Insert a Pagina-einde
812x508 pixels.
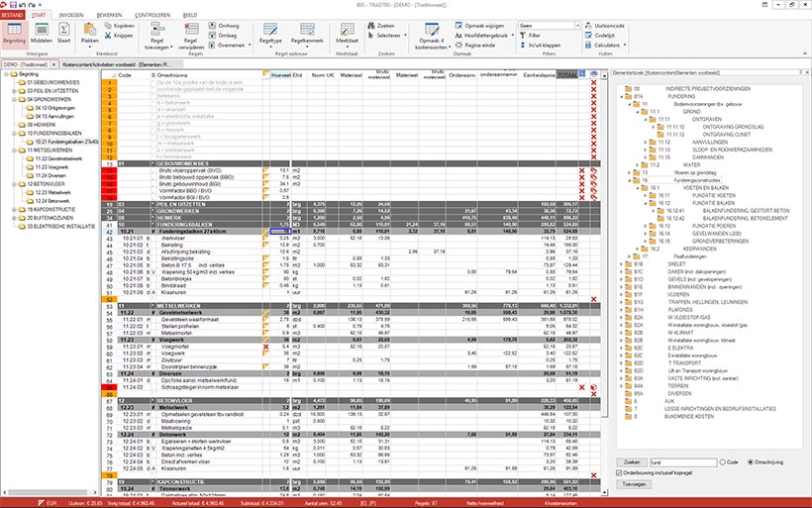(475, 45)
